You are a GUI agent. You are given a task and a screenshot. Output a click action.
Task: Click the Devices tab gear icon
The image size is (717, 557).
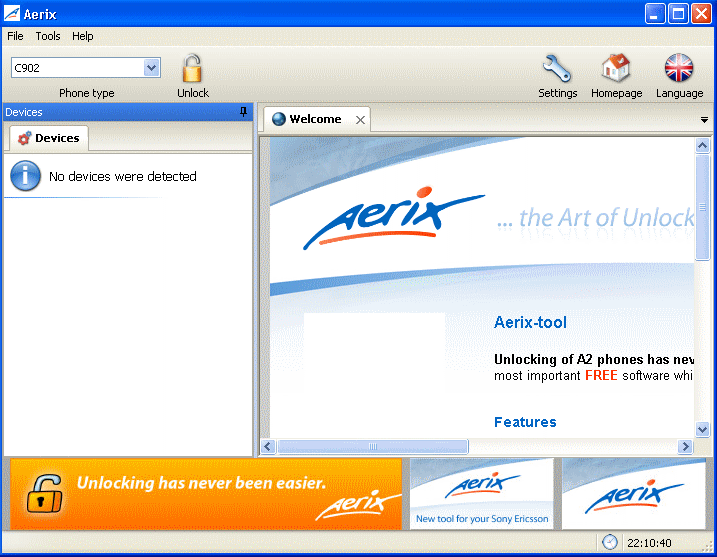24,138
